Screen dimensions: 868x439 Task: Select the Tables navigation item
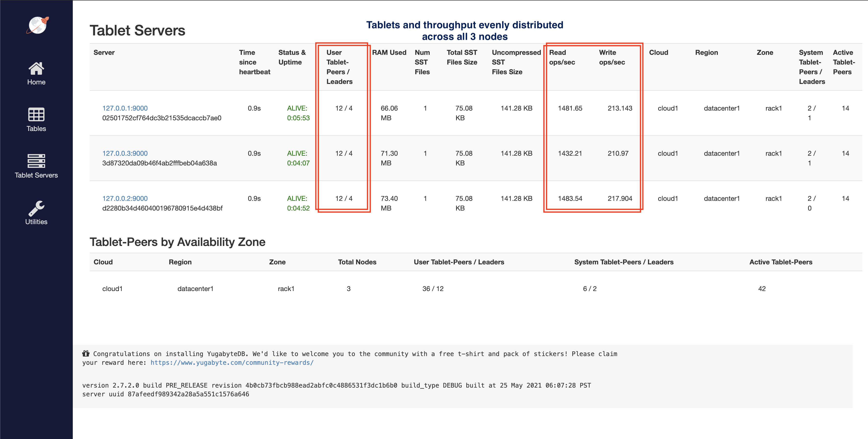click(x=36, y=128)
